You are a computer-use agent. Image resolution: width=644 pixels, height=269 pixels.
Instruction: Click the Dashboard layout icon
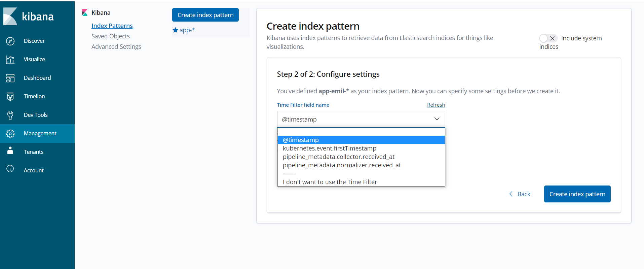pyautogui.click(x=10, y=78)
